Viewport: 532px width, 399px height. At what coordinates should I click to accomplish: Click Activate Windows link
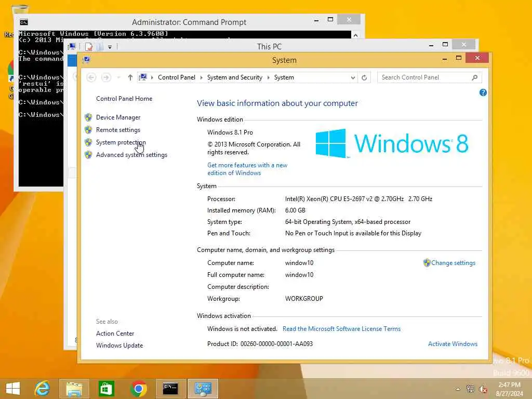(x=453, y=344)
